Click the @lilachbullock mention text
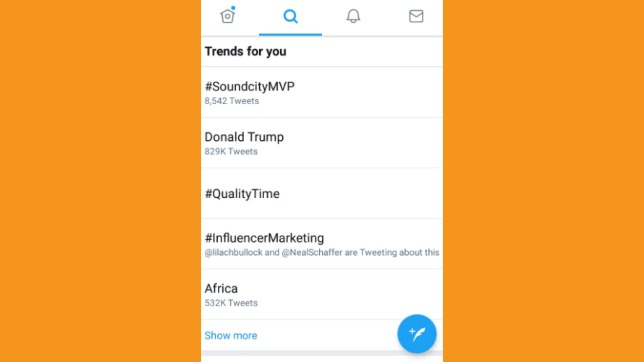644x362 pixels. (233, 252)
